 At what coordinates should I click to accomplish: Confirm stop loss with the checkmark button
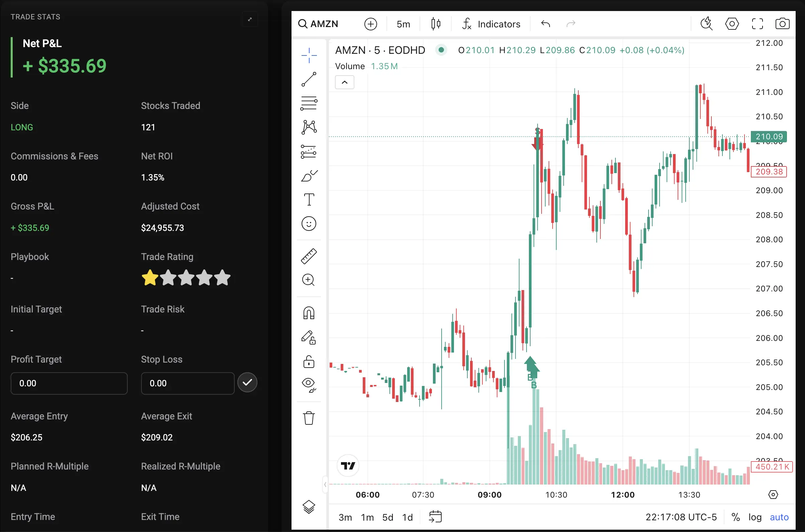point(248,382)
